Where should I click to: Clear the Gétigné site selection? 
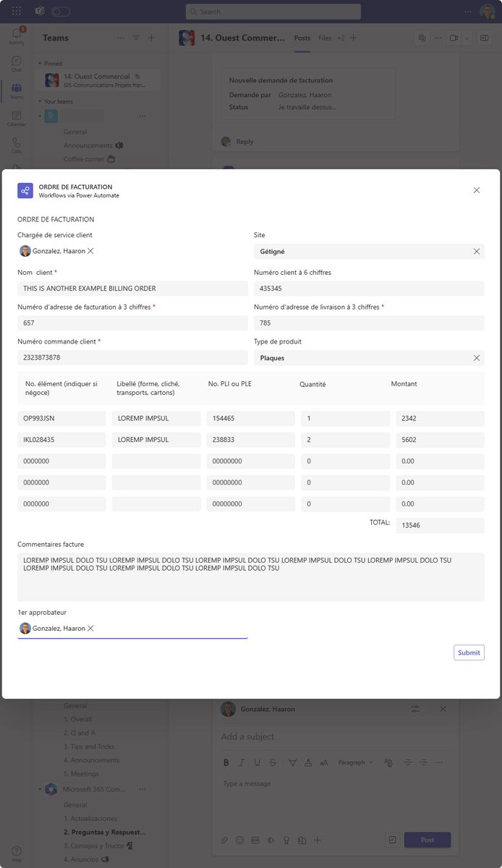477,252
